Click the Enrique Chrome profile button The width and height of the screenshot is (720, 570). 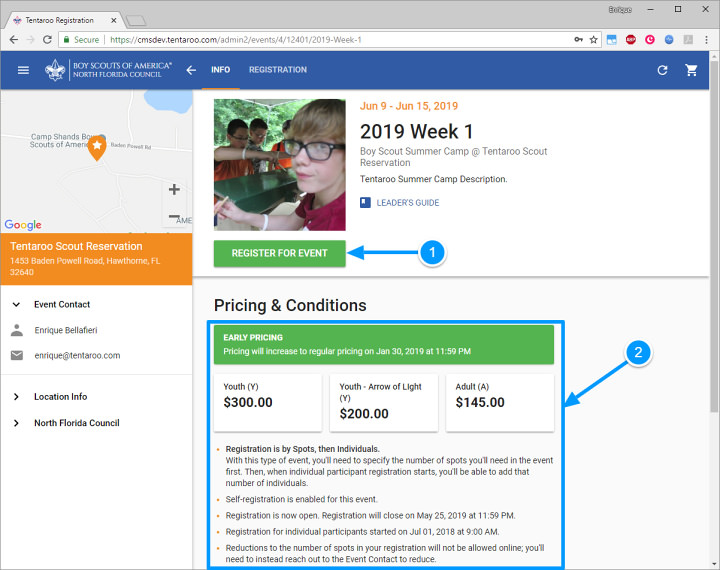(620, 9)
